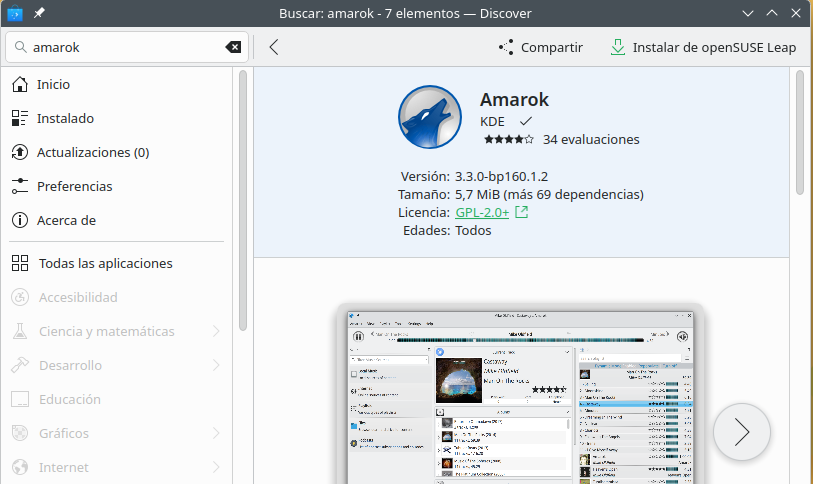
Task: Expand Gráficos subcategories chevron
Action: [x=216, y=433]
